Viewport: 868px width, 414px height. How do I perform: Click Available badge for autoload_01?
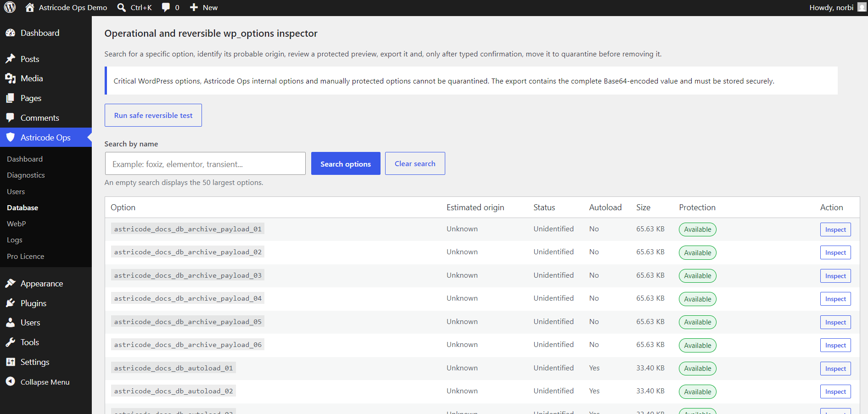[698, 369]
